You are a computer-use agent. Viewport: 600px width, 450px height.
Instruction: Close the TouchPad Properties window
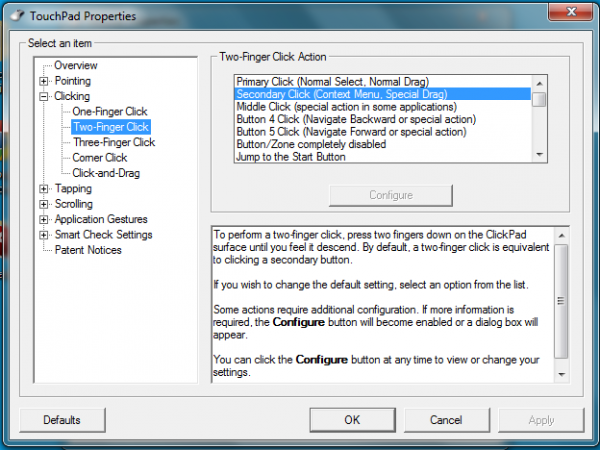click(571, 11)
